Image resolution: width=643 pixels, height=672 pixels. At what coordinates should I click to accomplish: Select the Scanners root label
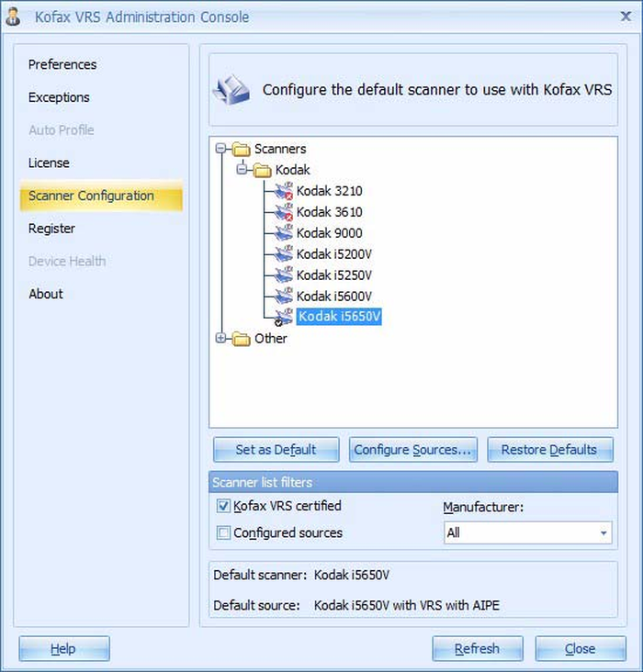click(x=280, y=149)
